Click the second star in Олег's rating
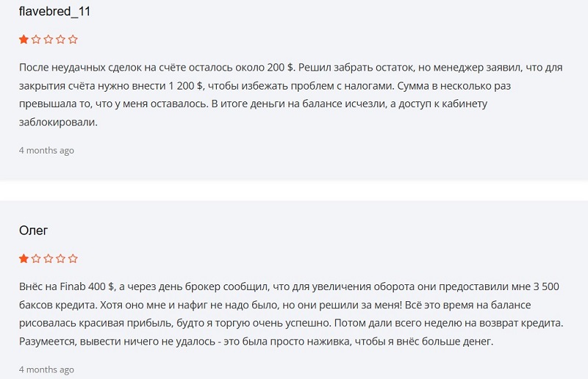The height and width of the screenshot is (379, 588). pyautogui.click(x=36, y=259)
